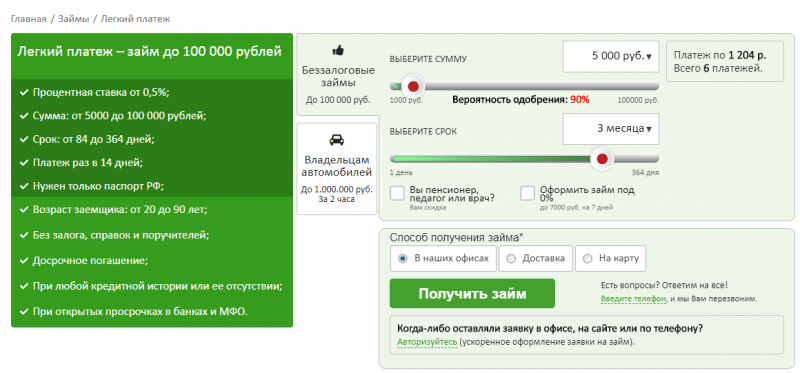Viewport: 800px width, 373px height.
Task: Open the 3 месяца term dropdown
Action: tap(611, 129)
